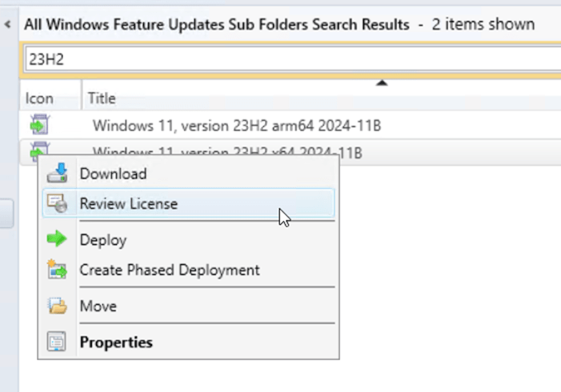The width and height of the screenshot is (561, 392).
Task: Open Properties from the context menu
Action: [116, 342]
